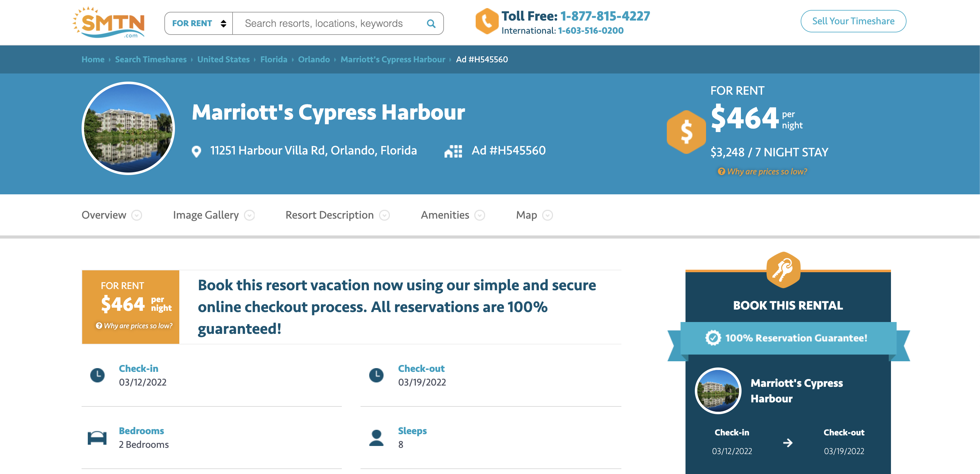Viewport: 980px width, 474px height.
Task: Click the large circular resort photo
Action: point(128,128)
